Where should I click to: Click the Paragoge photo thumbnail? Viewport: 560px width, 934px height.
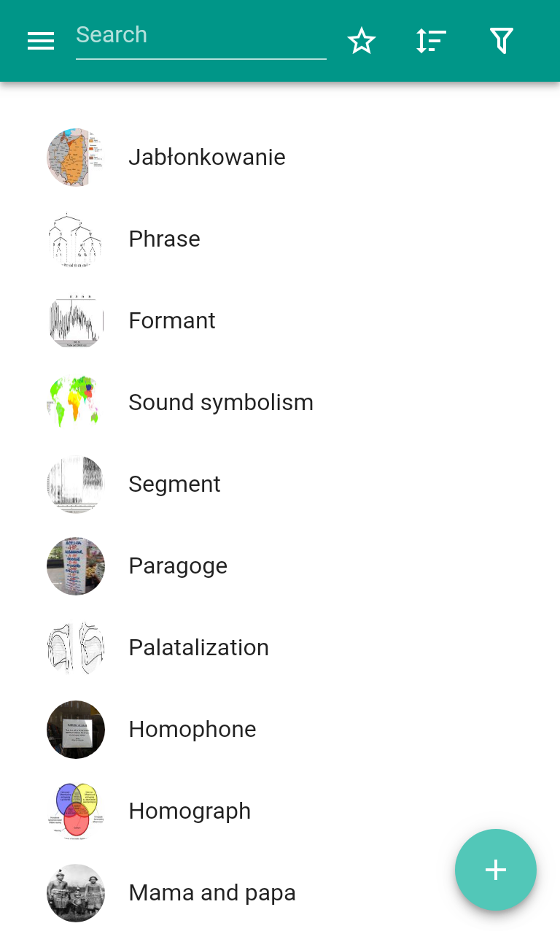click(x=76, y=566)
